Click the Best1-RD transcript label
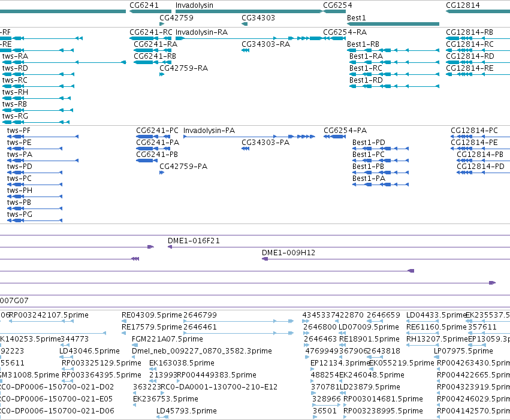Screen dimensions: 510x420 366,80
